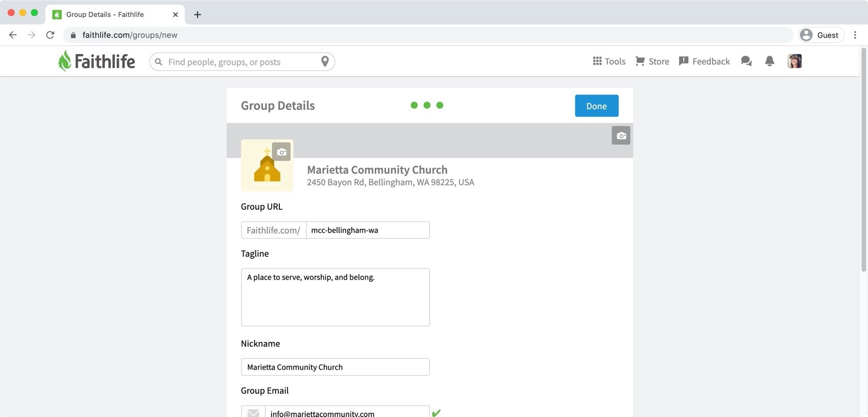Open notifications bell icon

769,61
